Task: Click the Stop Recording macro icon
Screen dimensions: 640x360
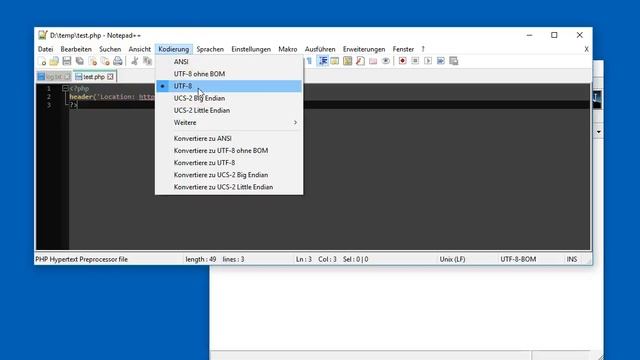Action: (415, 61)
